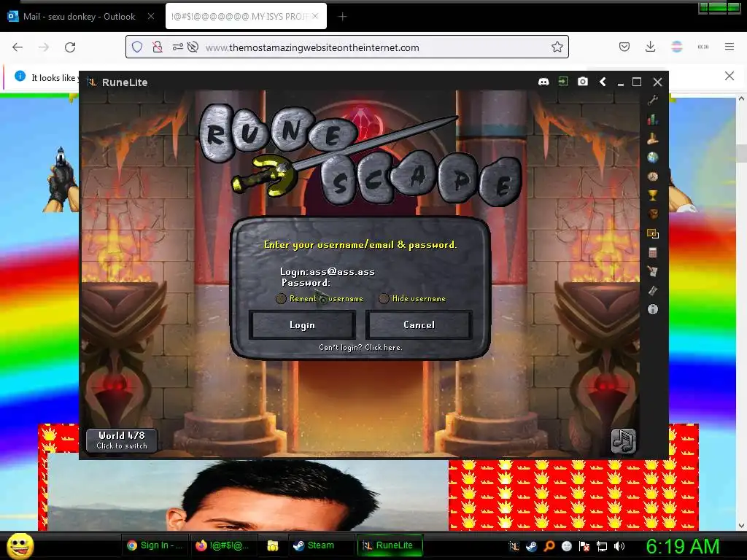
Task: Click the address bar URL
Action: [x=312, y=47]
